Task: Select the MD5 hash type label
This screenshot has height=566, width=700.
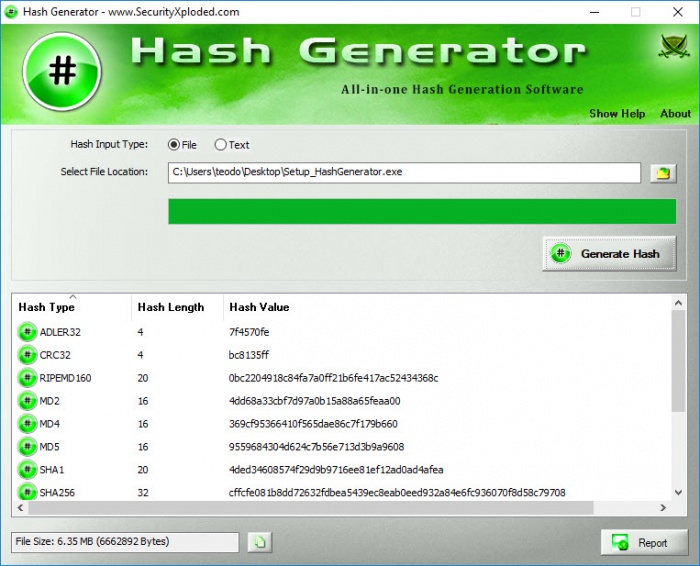Action: [x=50, y=447]
